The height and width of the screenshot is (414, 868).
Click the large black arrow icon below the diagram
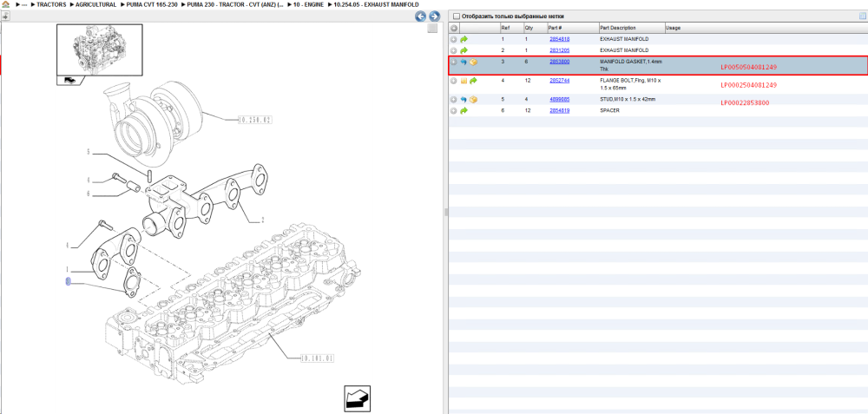[357, 398]
